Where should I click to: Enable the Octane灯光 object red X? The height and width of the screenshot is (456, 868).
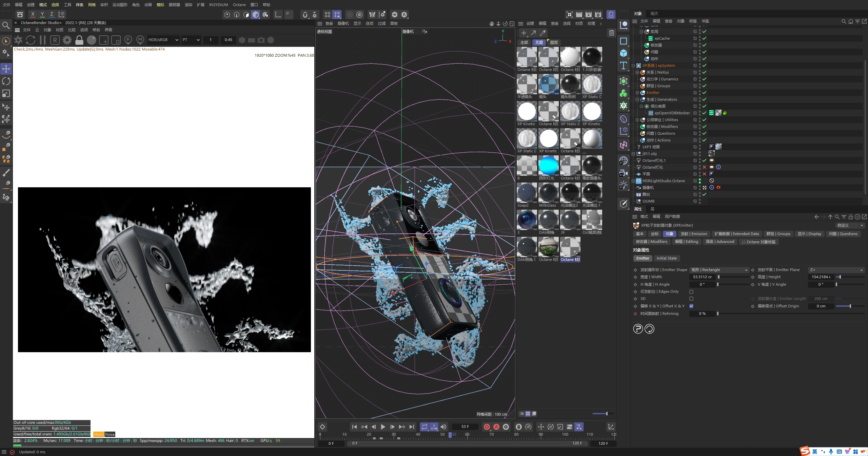tap(704, 167)
